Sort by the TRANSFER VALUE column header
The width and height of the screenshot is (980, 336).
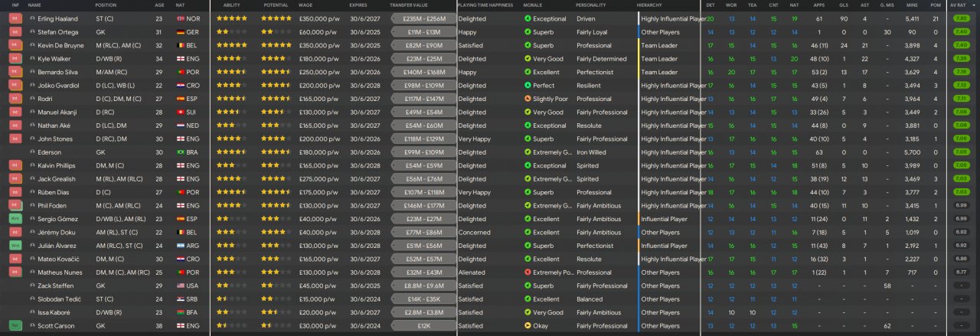410,5
